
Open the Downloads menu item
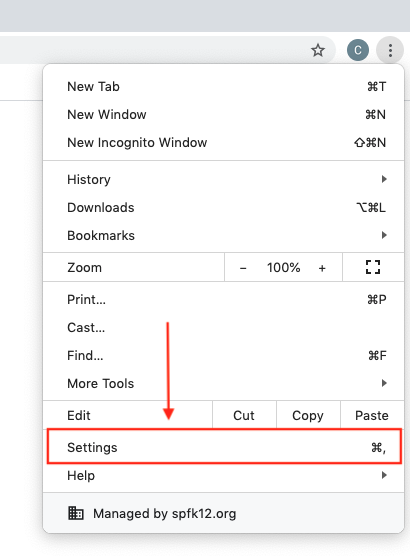223,207
